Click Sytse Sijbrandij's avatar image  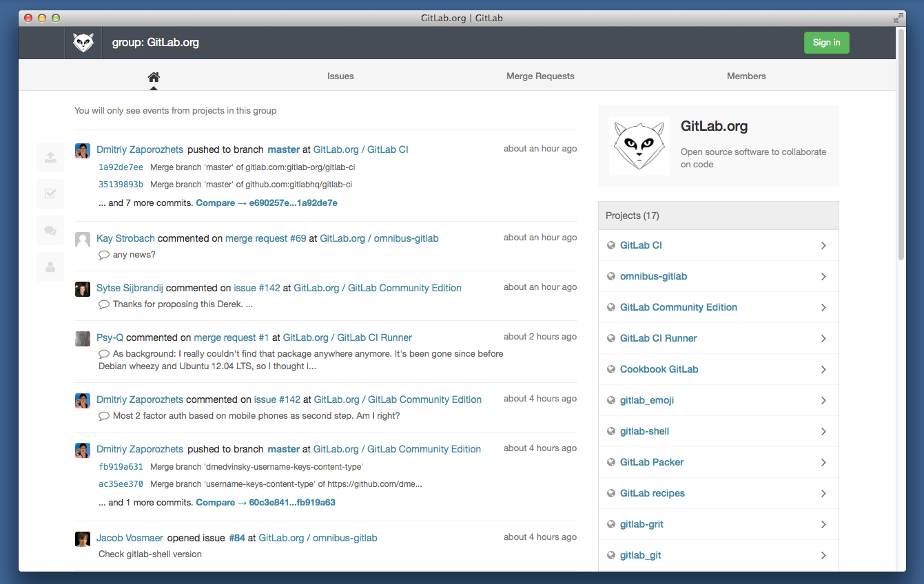[x=83, y=289]
